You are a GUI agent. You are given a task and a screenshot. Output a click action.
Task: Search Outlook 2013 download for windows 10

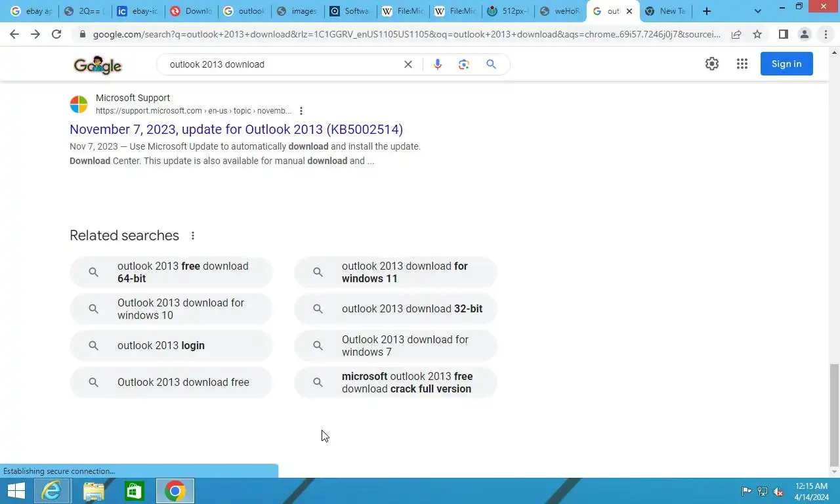point(171,309)
